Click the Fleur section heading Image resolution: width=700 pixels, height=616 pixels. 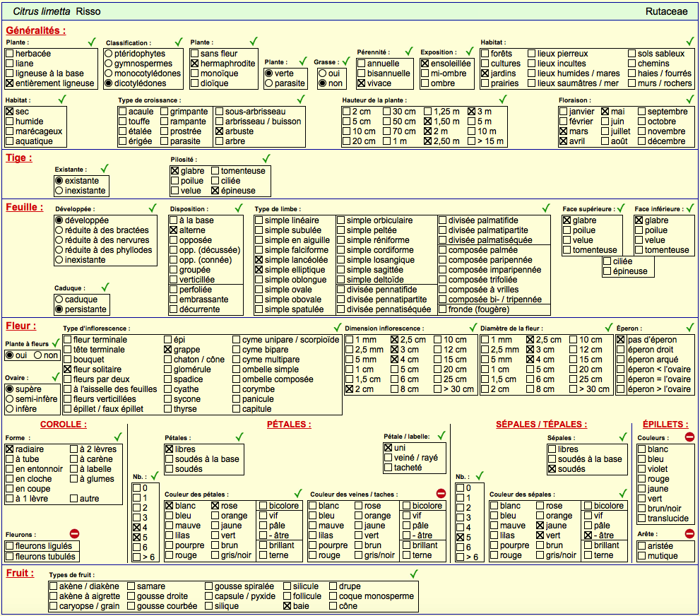pyautogui.click(x=21, y=326)
